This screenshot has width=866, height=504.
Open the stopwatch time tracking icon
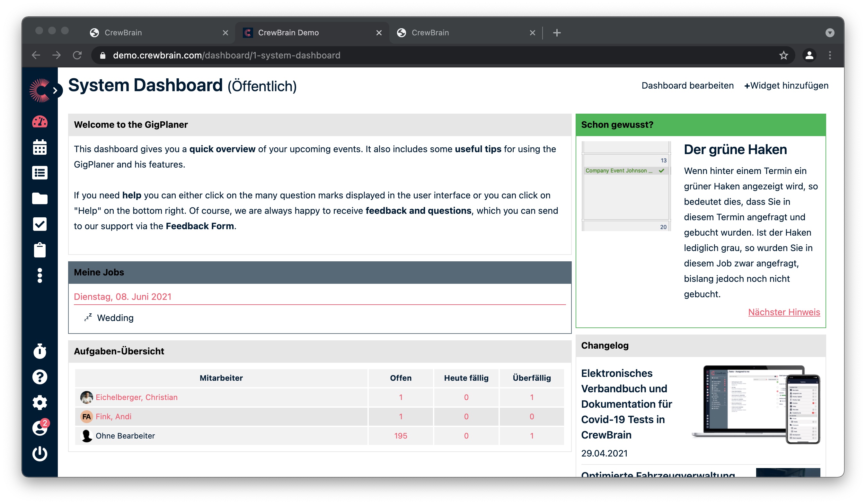coord(40,351)
